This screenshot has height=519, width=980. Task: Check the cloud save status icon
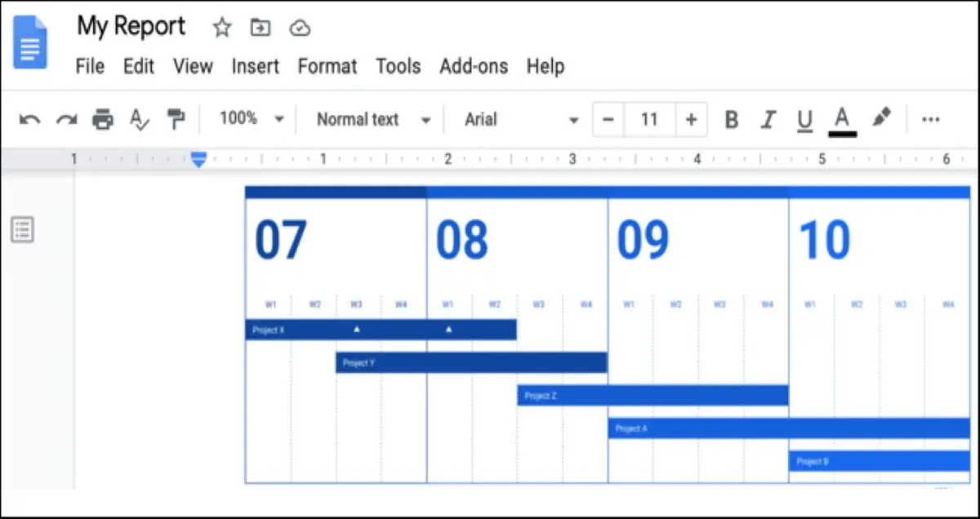[300, 29]
